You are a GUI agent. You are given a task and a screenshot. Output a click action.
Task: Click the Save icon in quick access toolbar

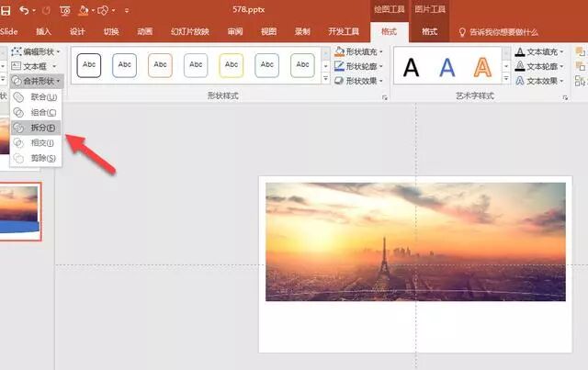[6, 10]
